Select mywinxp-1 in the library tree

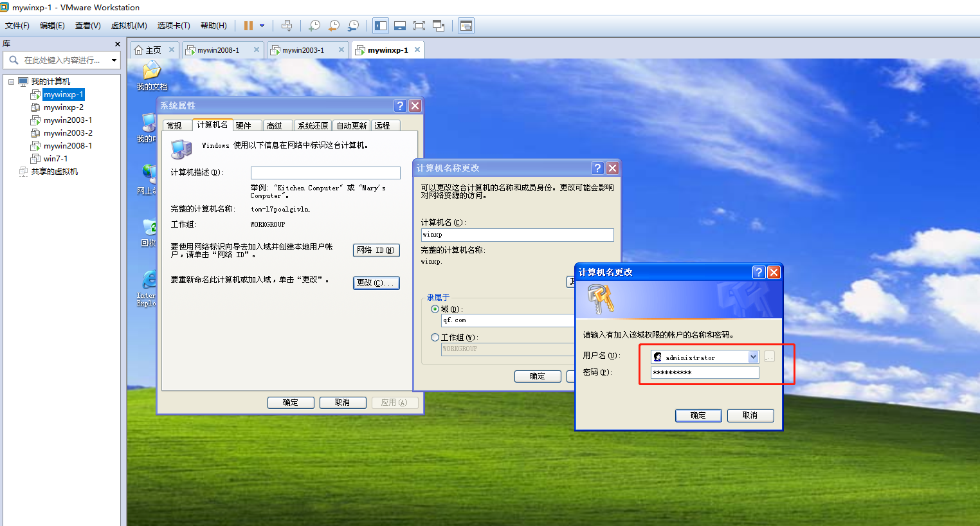pyautogui.click(x=63, y=95)
